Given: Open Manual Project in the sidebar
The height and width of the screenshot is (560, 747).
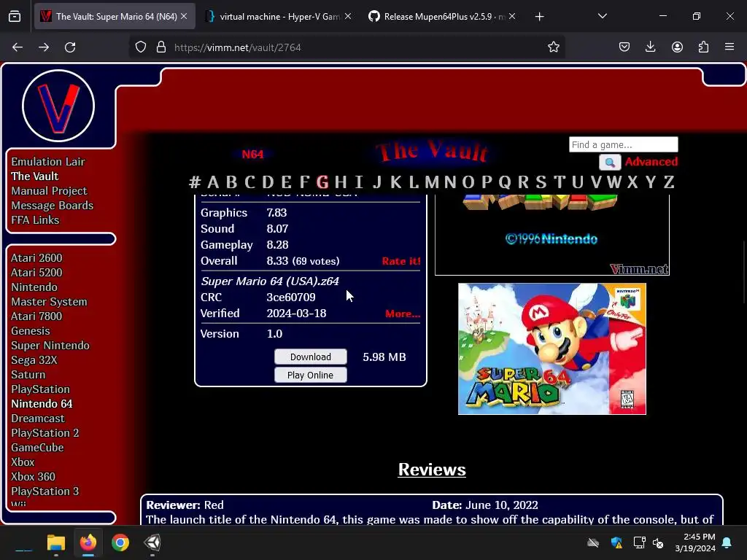Looking at the screenshot, I should pyautogui.click(x=49, y=191).
